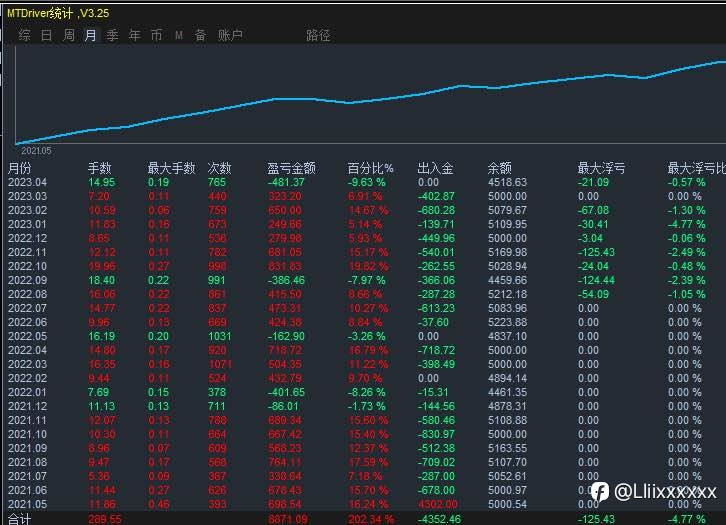Click the 余额 balance column header
Viewport: 726px width, 525px height.
click(x=500, y=169)
